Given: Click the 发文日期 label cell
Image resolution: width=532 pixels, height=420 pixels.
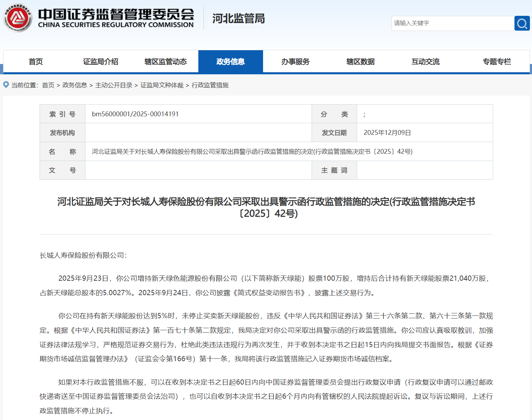Looking at the screenshot, I should click(334, 132).
